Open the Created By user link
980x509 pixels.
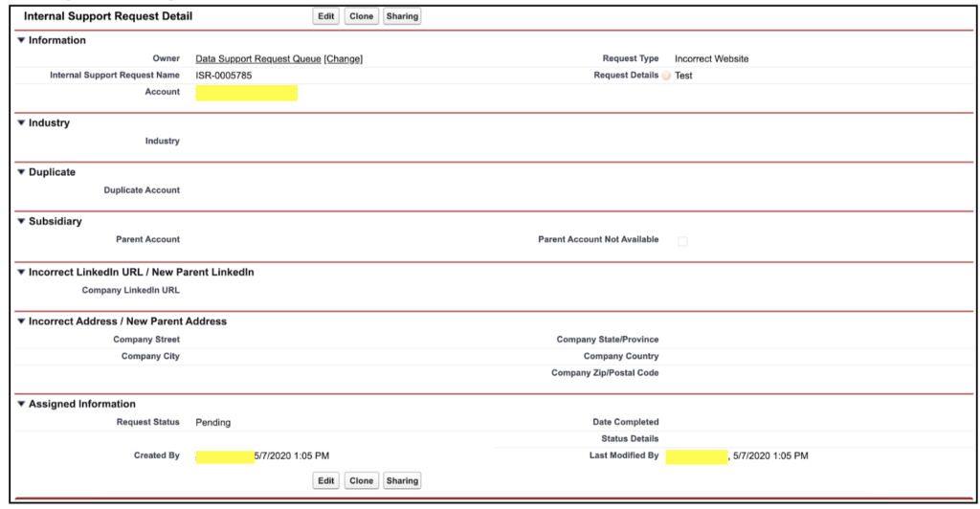point(225,456)
